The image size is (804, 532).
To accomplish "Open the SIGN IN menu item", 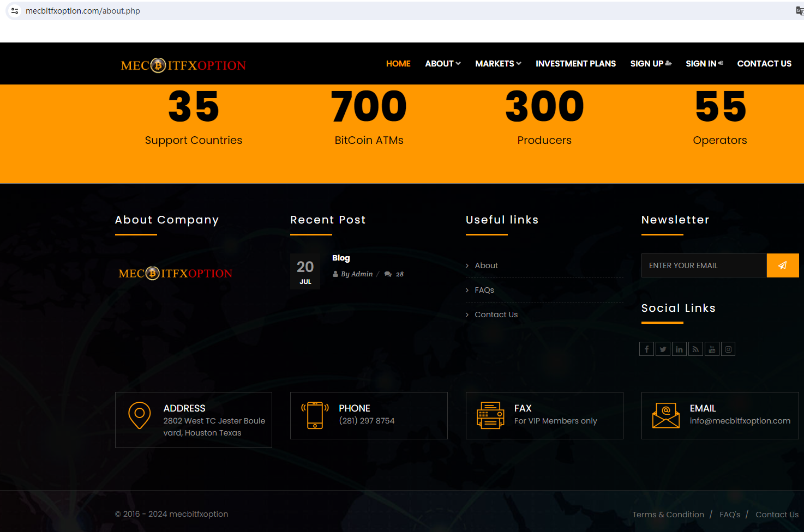I will point(704,64).
